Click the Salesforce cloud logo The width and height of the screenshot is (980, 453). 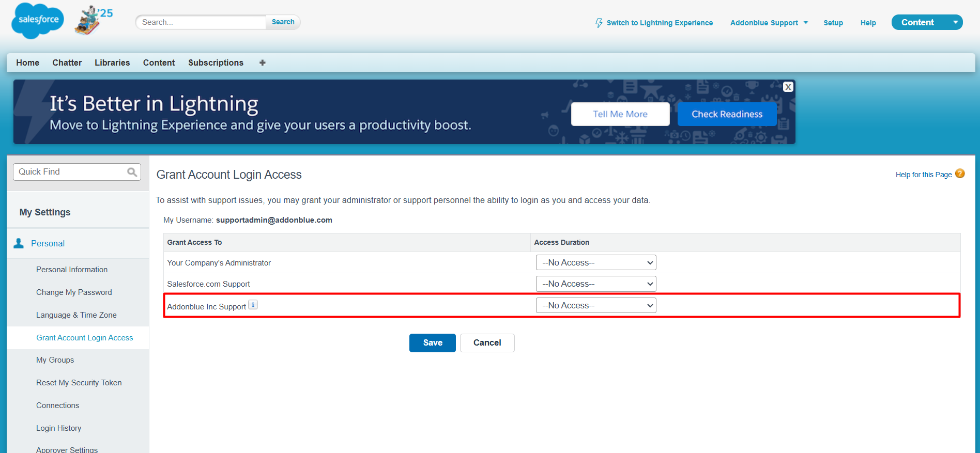point(38,21)
